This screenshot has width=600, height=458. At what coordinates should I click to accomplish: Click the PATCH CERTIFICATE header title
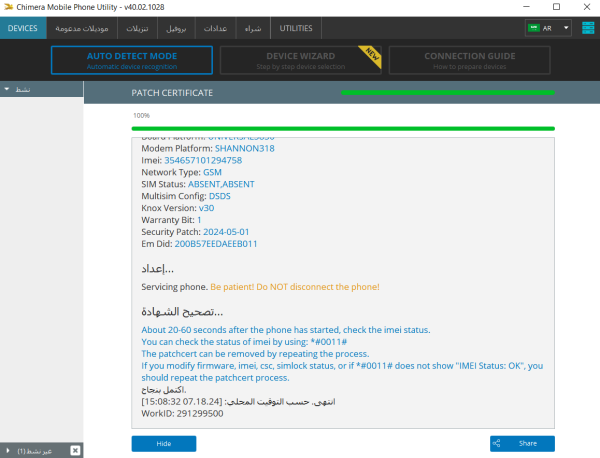tap(172, 93)
